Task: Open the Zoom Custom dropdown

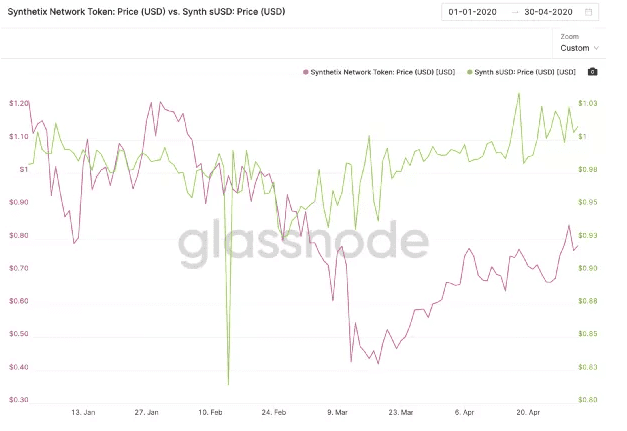Action: tap(579, 47)
